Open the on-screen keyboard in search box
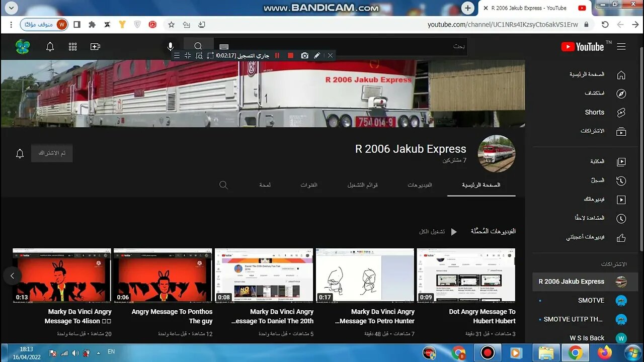Image resolution: width=644 pixels, height=362 pixels. click(224, 47)
